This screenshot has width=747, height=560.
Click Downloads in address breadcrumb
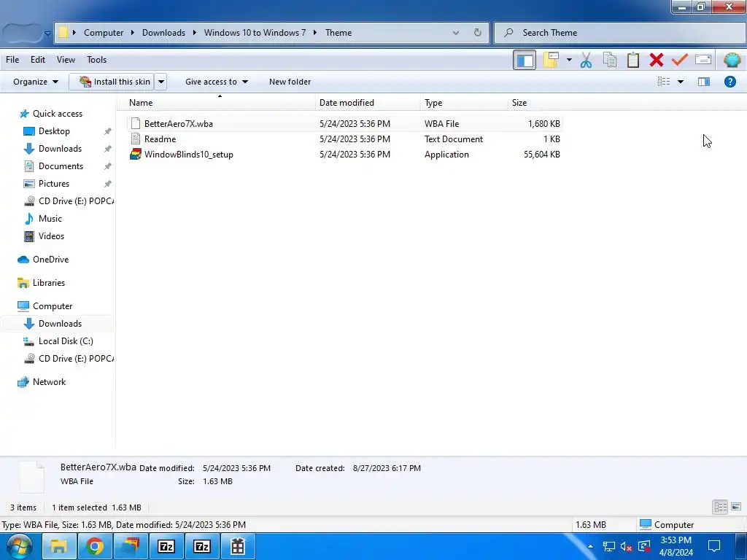click(x=163, y=32)
